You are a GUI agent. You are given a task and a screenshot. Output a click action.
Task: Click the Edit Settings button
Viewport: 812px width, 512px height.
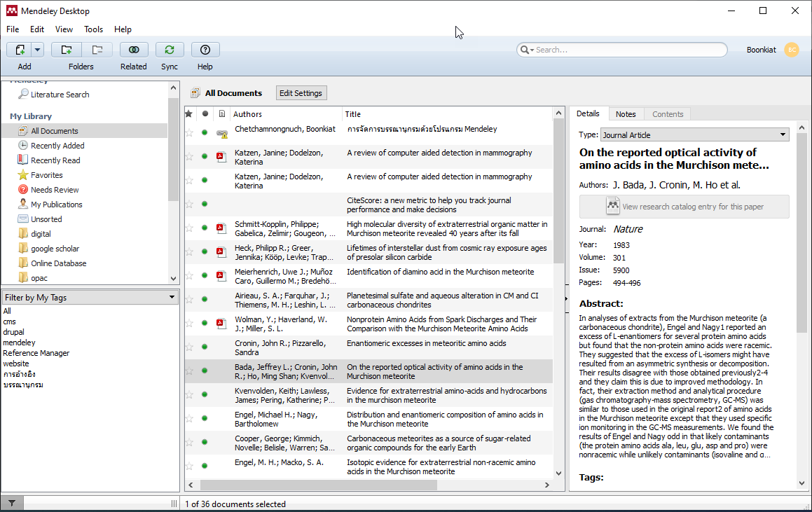301,93
